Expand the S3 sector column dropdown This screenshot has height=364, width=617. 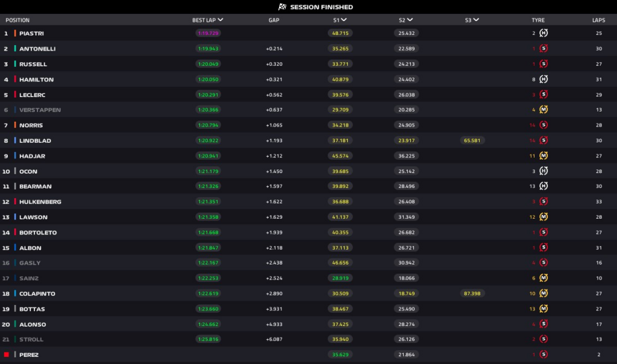[x=477, y=20]
